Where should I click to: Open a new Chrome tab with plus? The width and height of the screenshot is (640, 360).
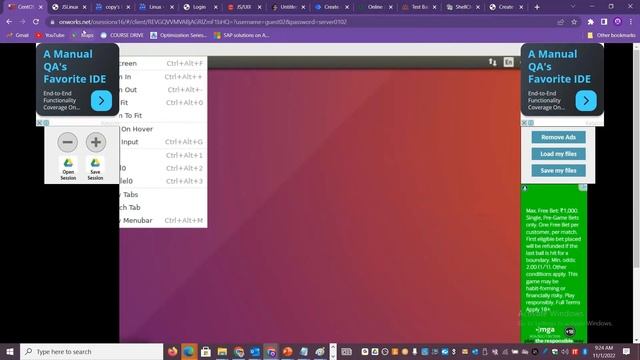click(537, 7)
